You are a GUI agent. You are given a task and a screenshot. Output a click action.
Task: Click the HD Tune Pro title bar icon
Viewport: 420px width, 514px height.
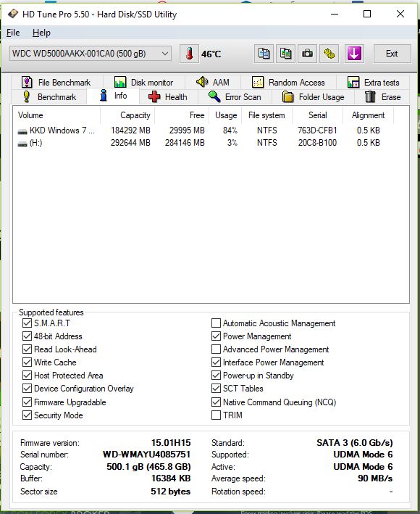pyautogui.click(x=13, y=14)
